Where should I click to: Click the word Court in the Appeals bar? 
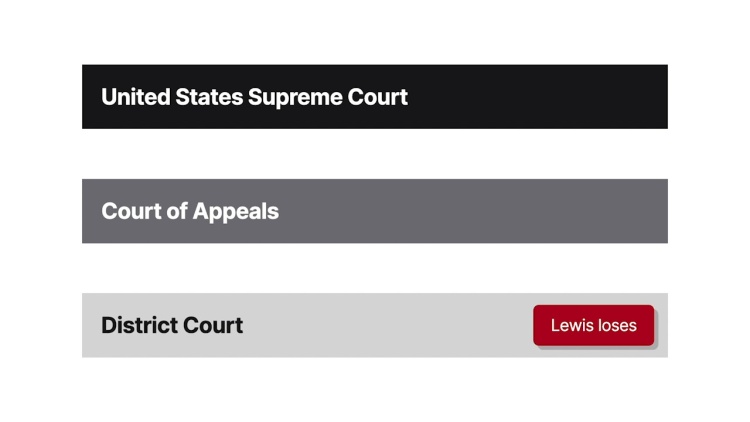(x=132, y=211)
